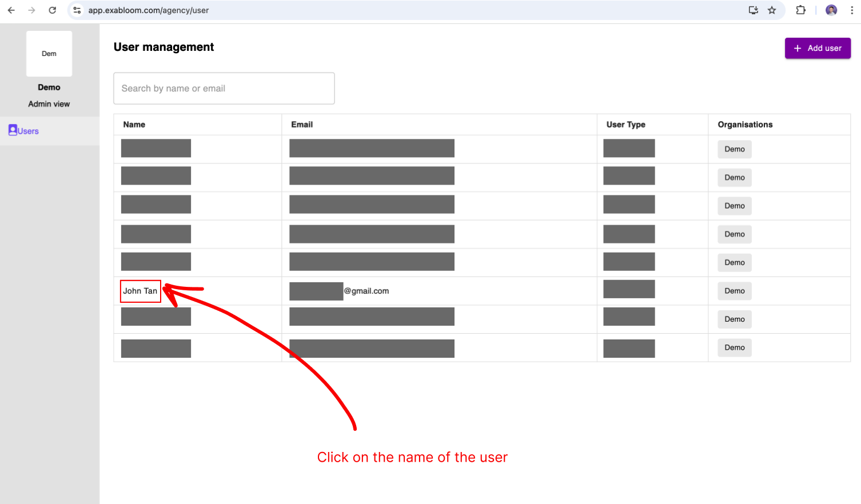Open the Chrome three-dot menu
The image size is (861, 504).
tap(852, 10)
